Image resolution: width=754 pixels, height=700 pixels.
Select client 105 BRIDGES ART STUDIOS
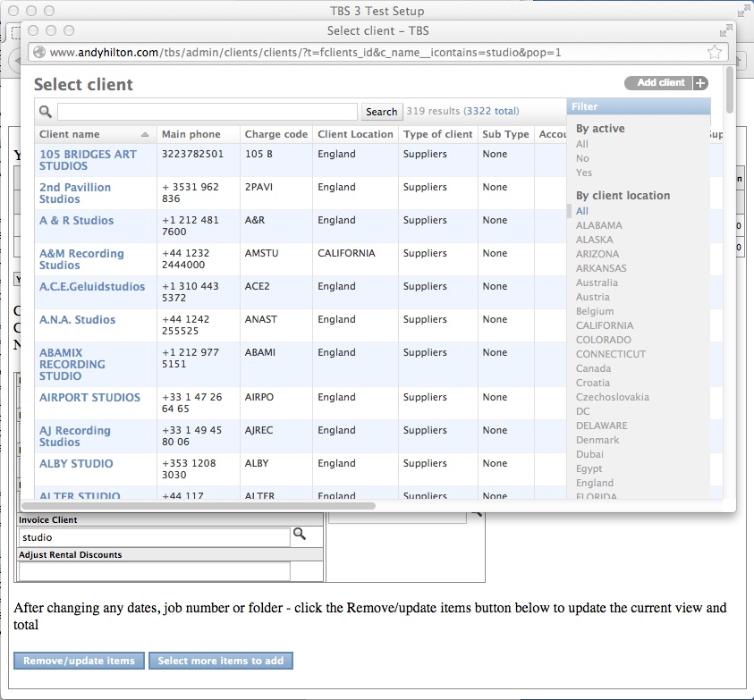[x=88, y=160]
